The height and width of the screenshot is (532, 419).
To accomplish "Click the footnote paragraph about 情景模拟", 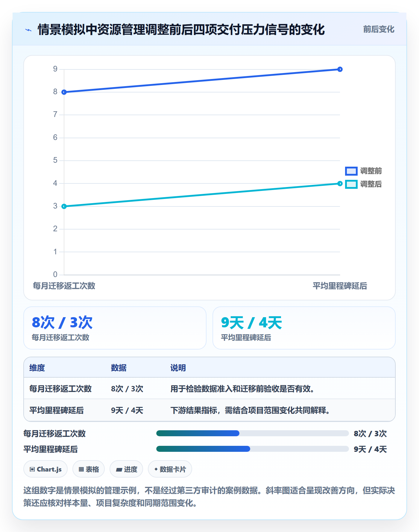I will tap(209, 497).
